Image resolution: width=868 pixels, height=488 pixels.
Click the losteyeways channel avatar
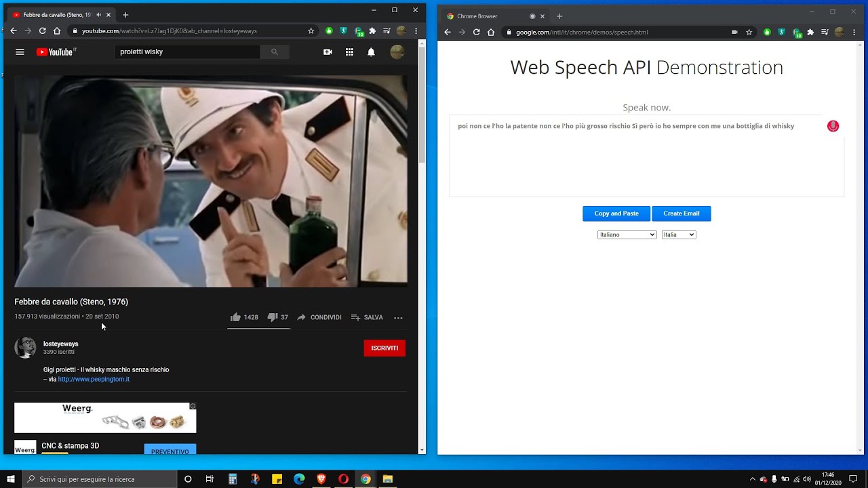pos(25,348)
